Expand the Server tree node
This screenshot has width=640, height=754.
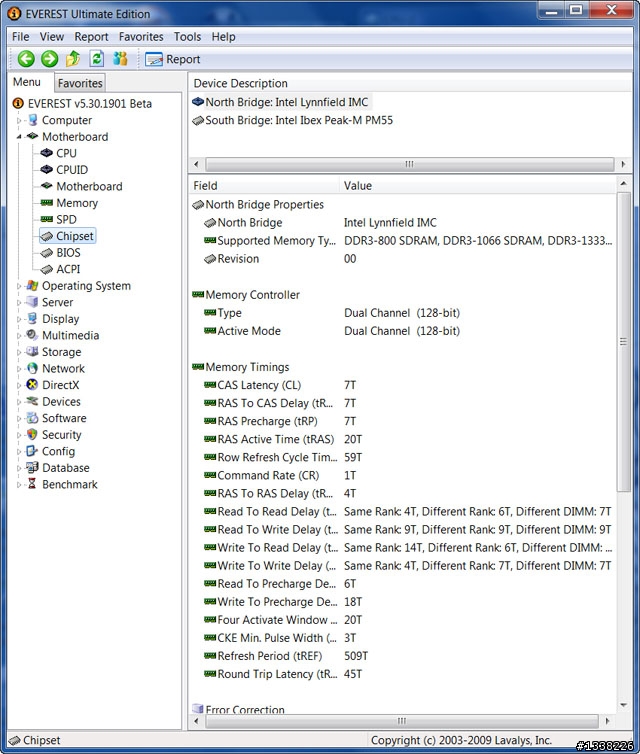point(19,302)
